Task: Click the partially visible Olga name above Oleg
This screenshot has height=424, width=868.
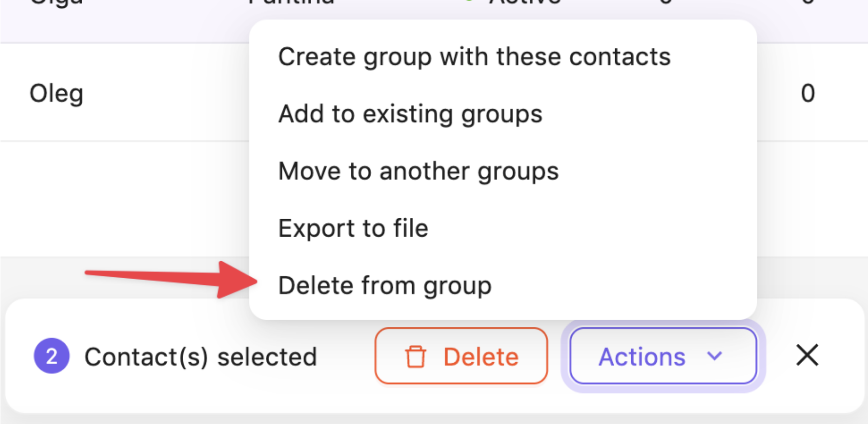Action: click(57, 2)
